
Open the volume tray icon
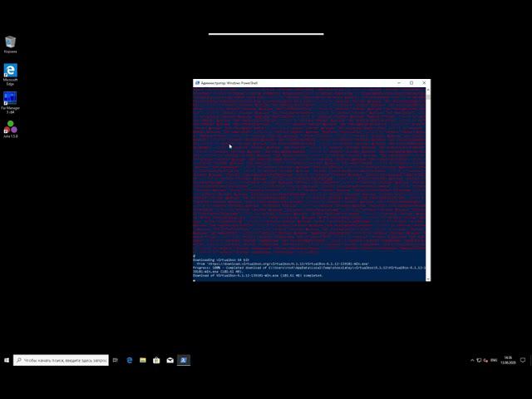pos(485,360)
